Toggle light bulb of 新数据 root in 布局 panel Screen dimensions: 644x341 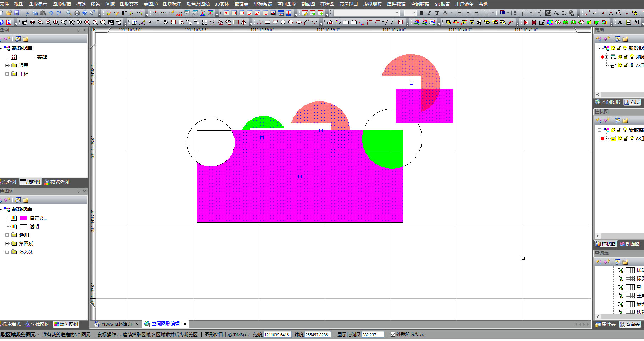point(625,48)
